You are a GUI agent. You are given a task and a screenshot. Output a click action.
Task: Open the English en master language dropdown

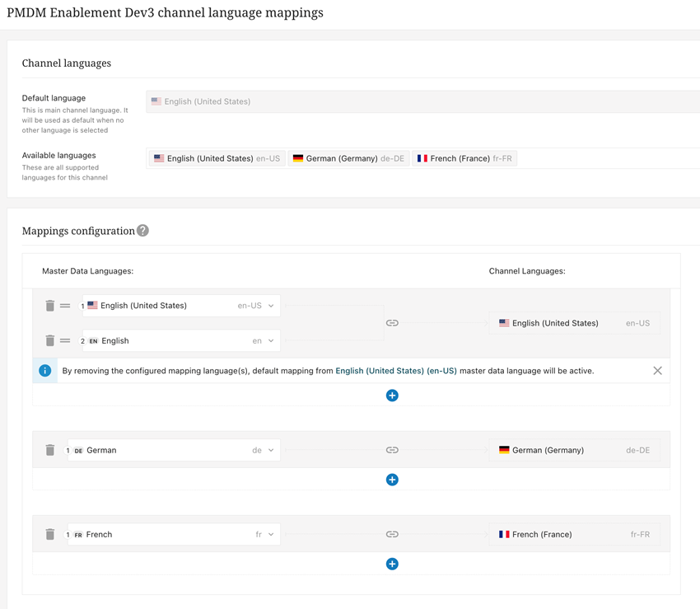coord(271,340)
